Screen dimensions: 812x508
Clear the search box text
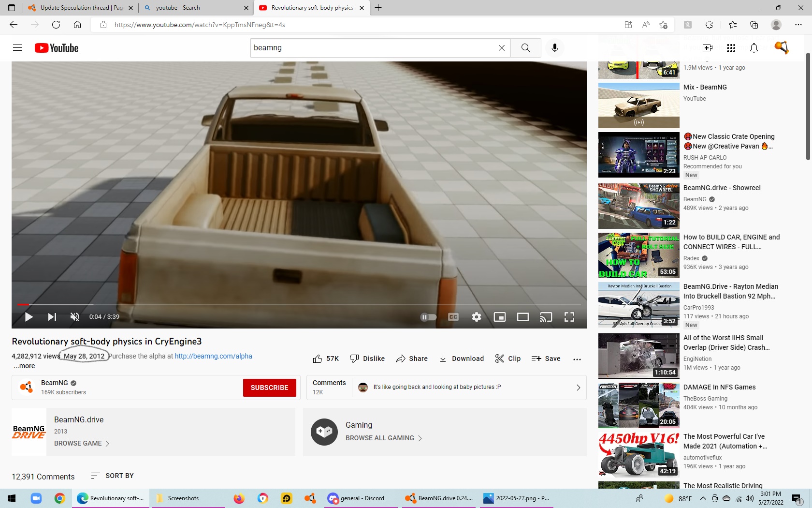click(501, 48)
